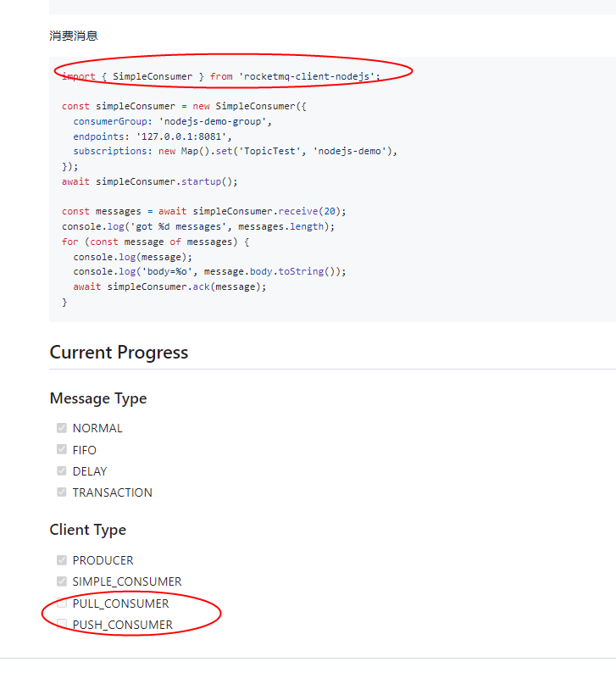The image size is (616, 673).
Task: Click the console.log 'body=%o' line
Action: [209, 271]
